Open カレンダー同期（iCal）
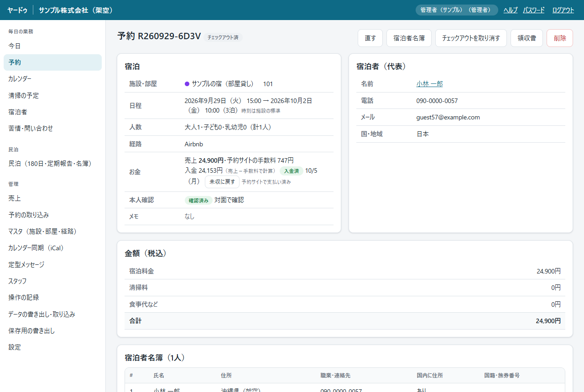 tap(52, 248)
